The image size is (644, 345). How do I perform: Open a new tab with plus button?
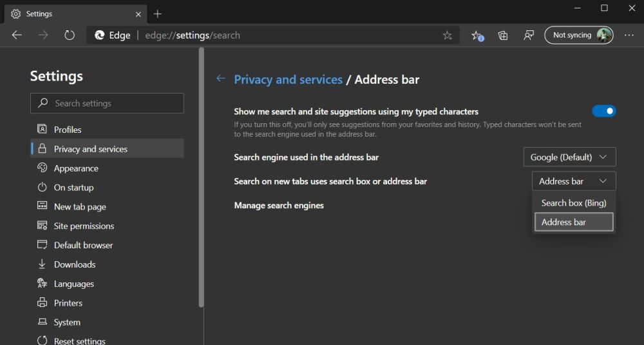point(158,14)
